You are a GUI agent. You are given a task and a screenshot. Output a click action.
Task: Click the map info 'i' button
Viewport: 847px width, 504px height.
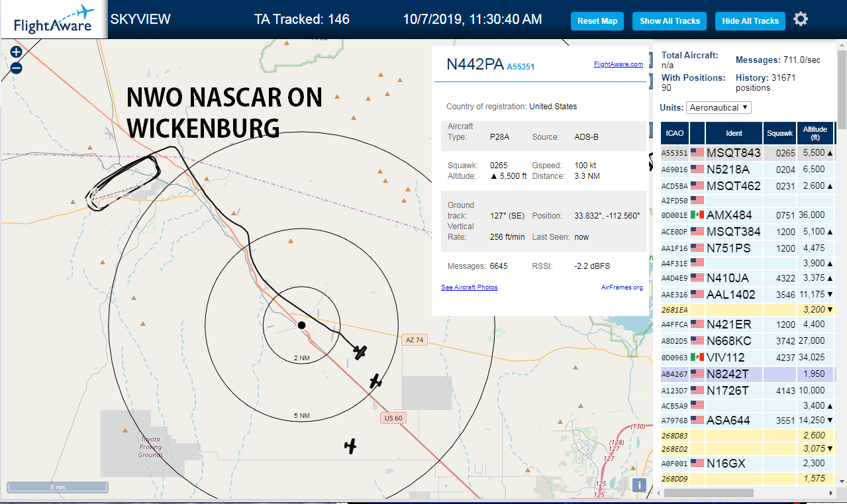click(x=639, y=484)
